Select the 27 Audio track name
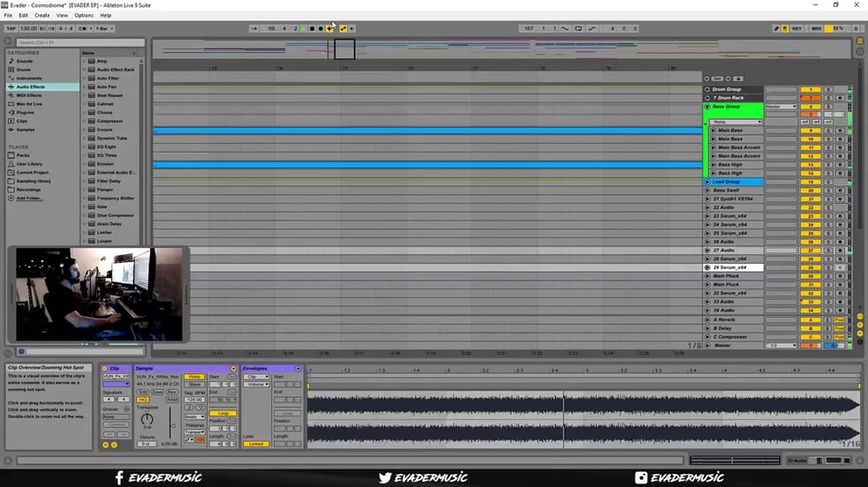 point(723,251)
